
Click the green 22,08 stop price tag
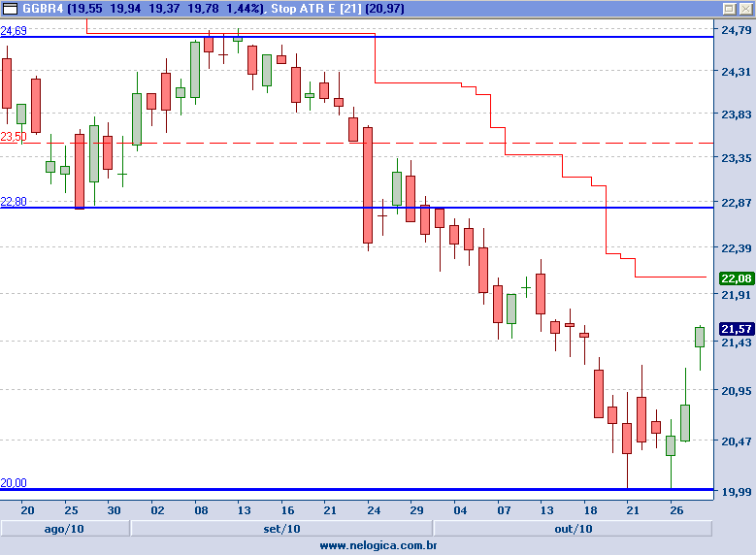point(735,278)
